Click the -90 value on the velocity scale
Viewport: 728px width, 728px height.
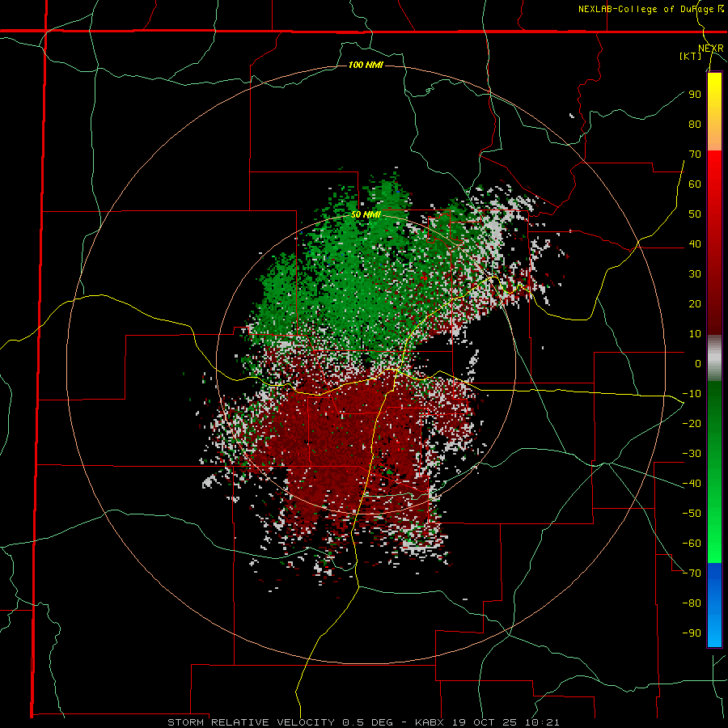(692, 633)
